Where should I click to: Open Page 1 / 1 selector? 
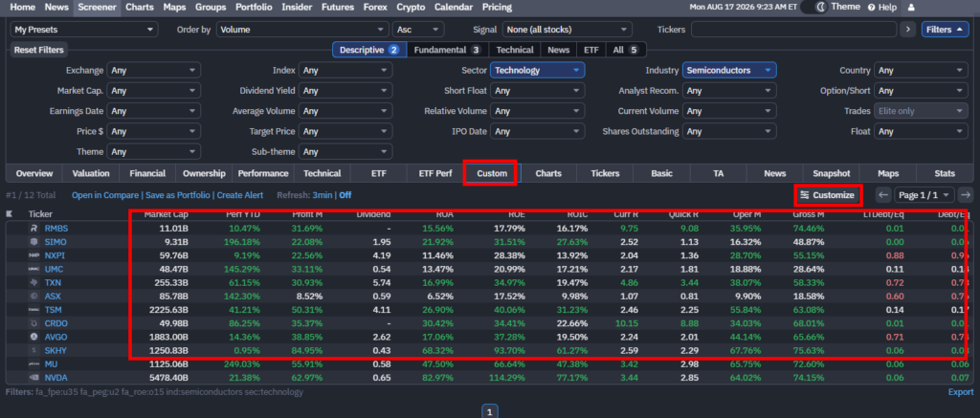[x=924, y=195]
